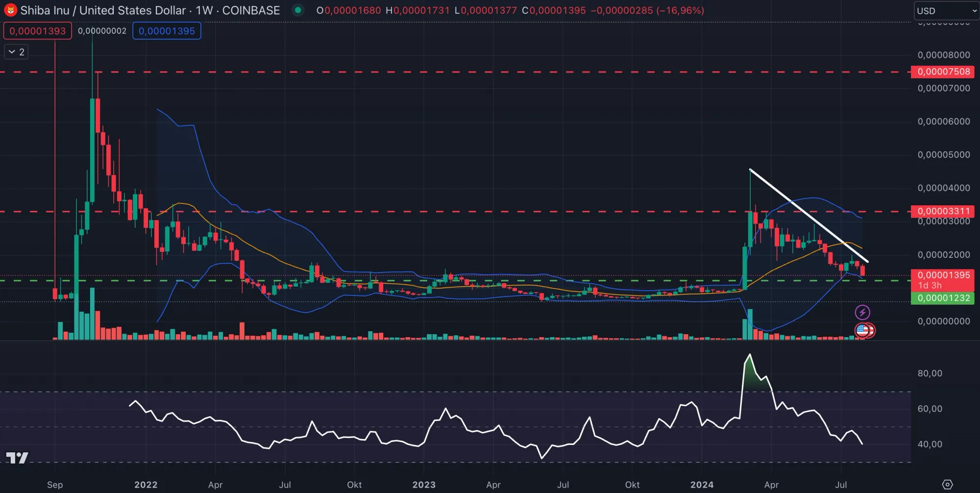Select the white descending trendline drawing
This screenshot has width=980, height=493.
808,216
